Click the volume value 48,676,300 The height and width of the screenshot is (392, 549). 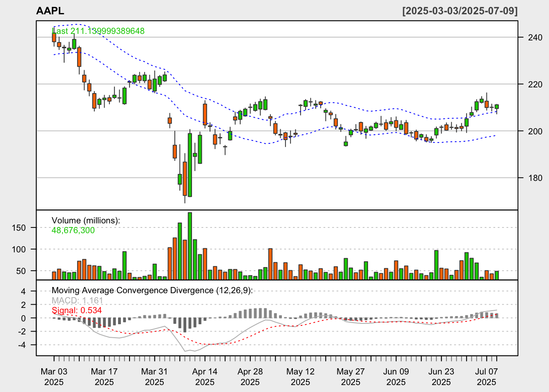(x=73, y=230)
